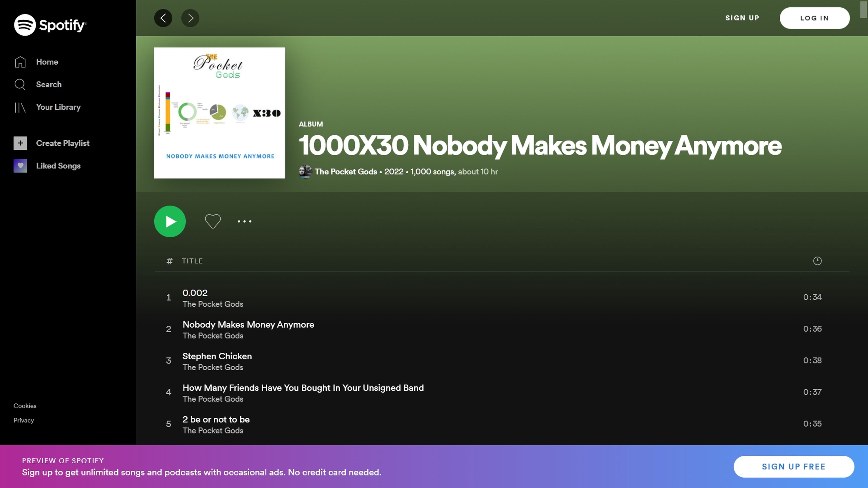
Task: Click the Create Playlist plus icon
Action: [x=20, y=143]
